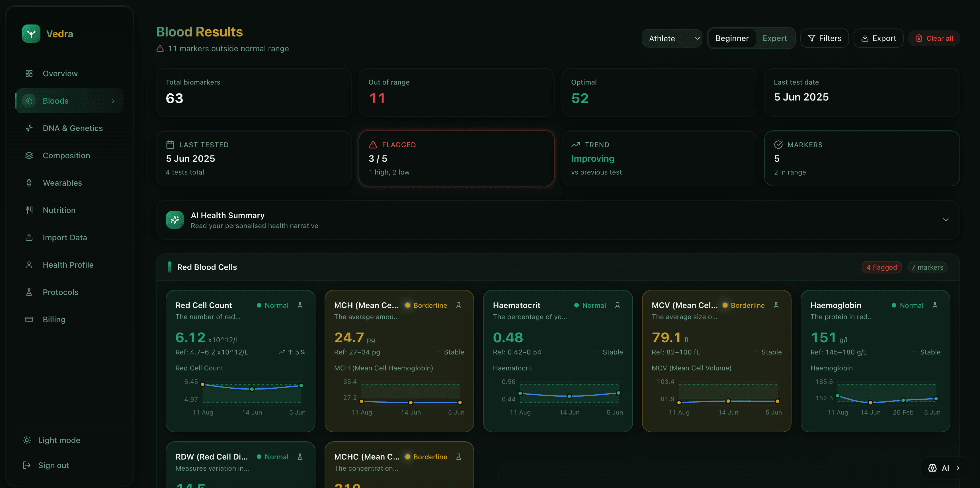The image size is (980, 488).
Task: Open Wearables section
Action: pyautogui.click(x=69, y=183)
